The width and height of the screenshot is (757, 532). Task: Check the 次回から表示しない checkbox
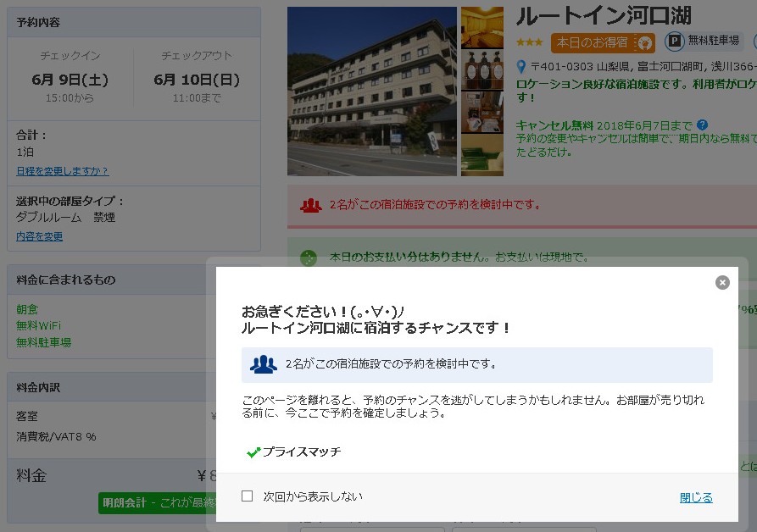point(248,496)
